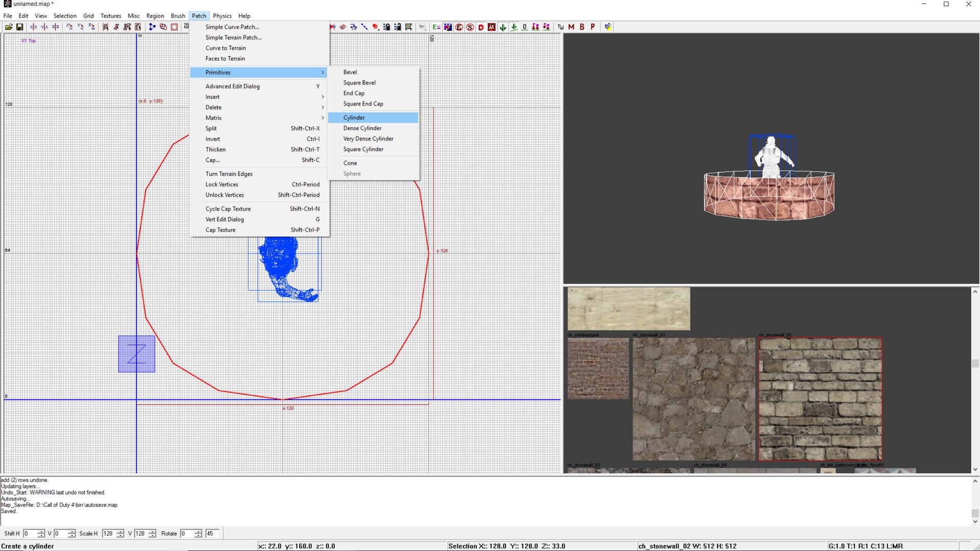Click the Open map folder icon

pos(9,27)
